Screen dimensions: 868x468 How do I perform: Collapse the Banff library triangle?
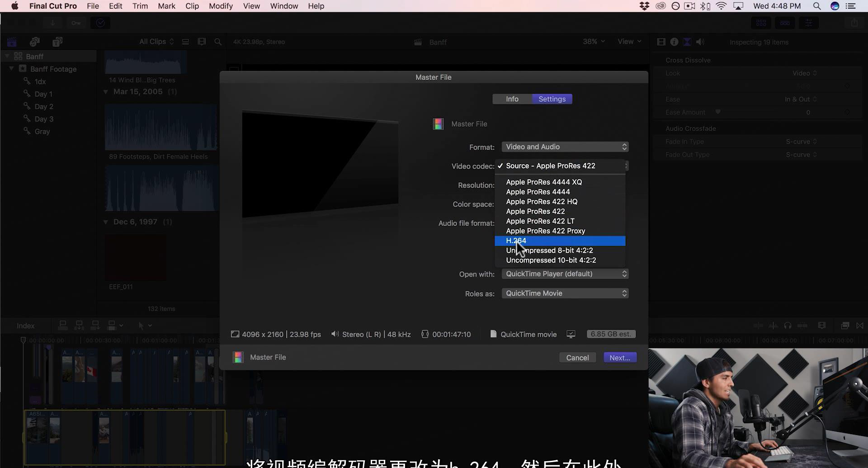(7, 56)
